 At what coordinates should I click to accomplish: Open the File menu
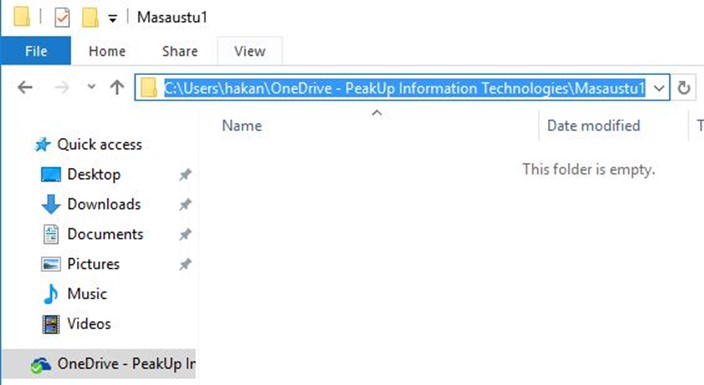pos(36,51)
